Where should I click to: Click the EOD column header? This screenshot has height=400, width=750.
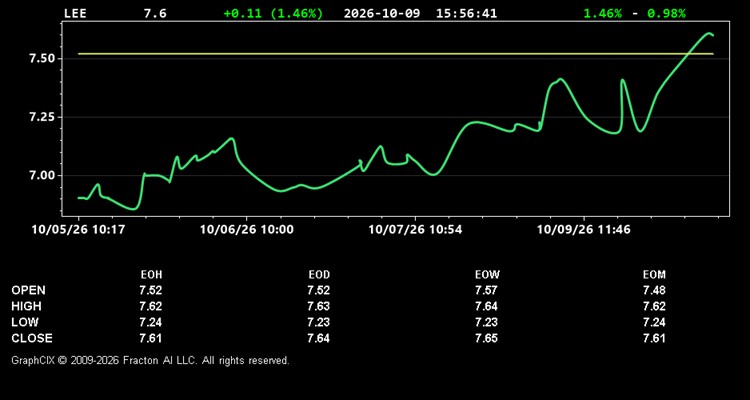click(319, 275)
